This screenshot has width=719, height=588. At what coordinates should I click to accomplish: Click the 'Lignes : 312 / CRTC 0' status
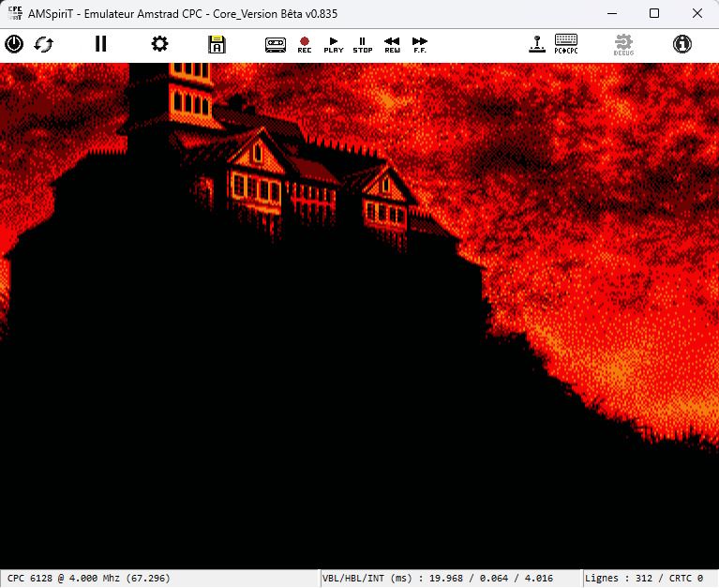coord(644,578)
